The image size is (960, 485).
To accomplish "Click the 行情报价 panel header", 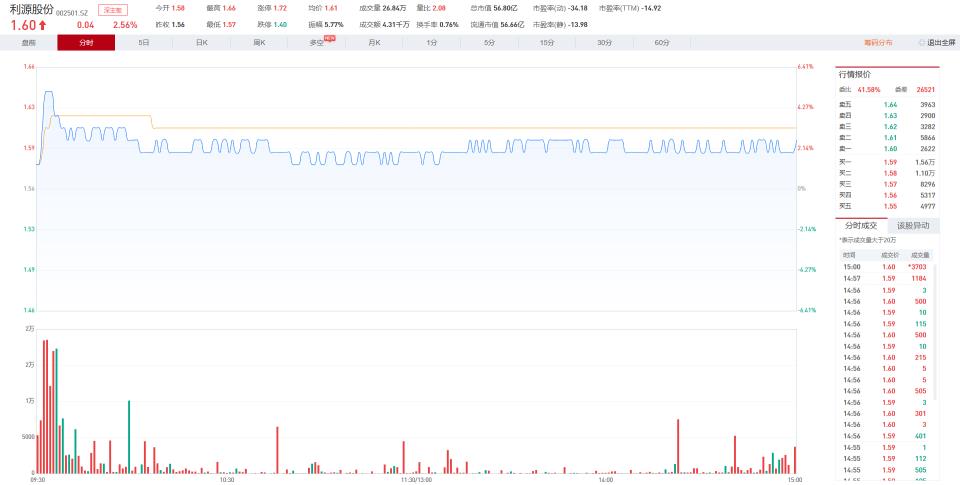I will 855,75.
